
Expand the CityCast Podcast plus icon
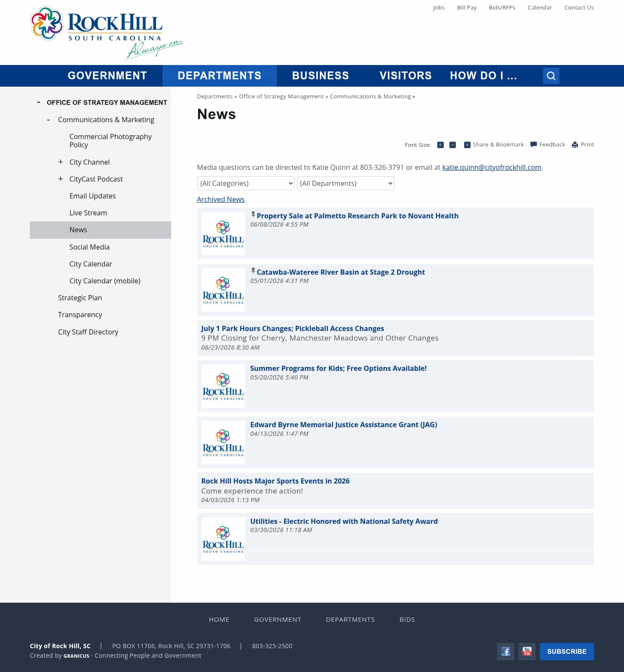click(x=61, y=179)
